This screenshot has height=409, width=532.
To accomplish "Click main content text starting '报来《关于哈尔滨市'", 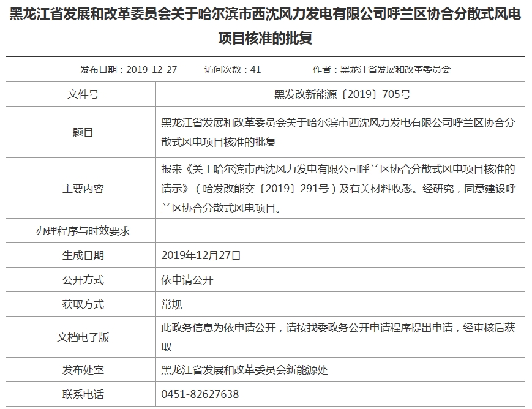I will click(339, 189).
